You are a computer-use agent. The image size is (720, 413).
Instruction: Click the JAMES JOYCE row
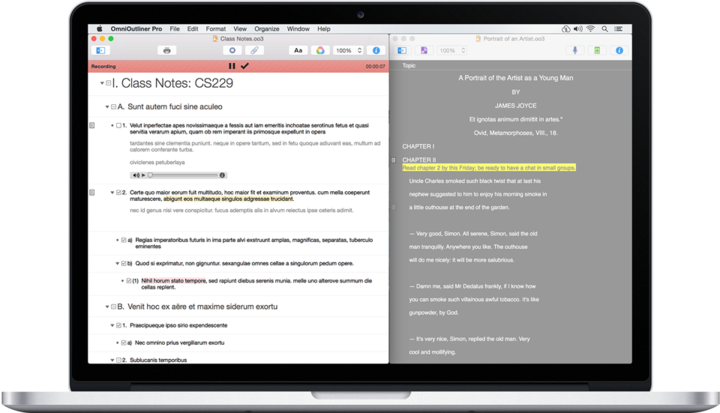(516, 106)
